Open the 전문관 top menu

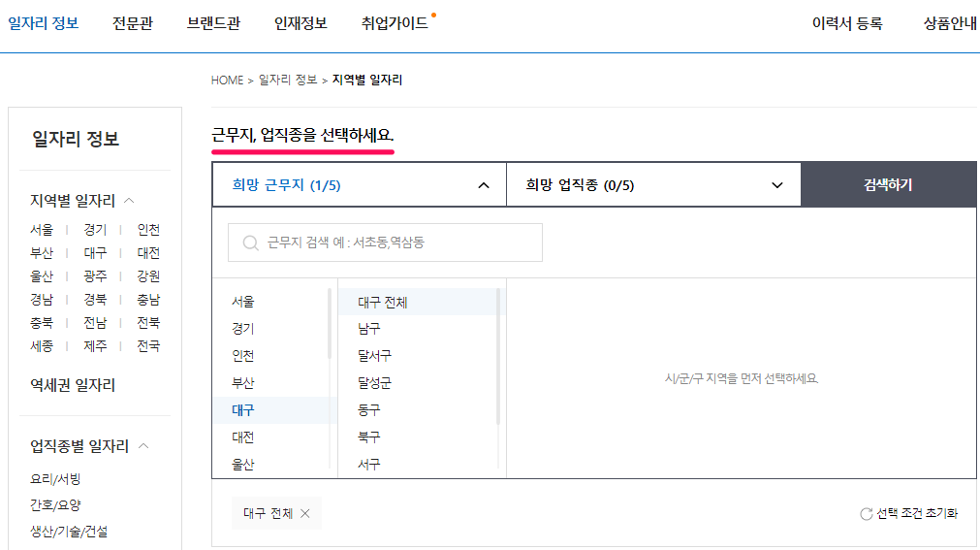(x=133, y=23)
